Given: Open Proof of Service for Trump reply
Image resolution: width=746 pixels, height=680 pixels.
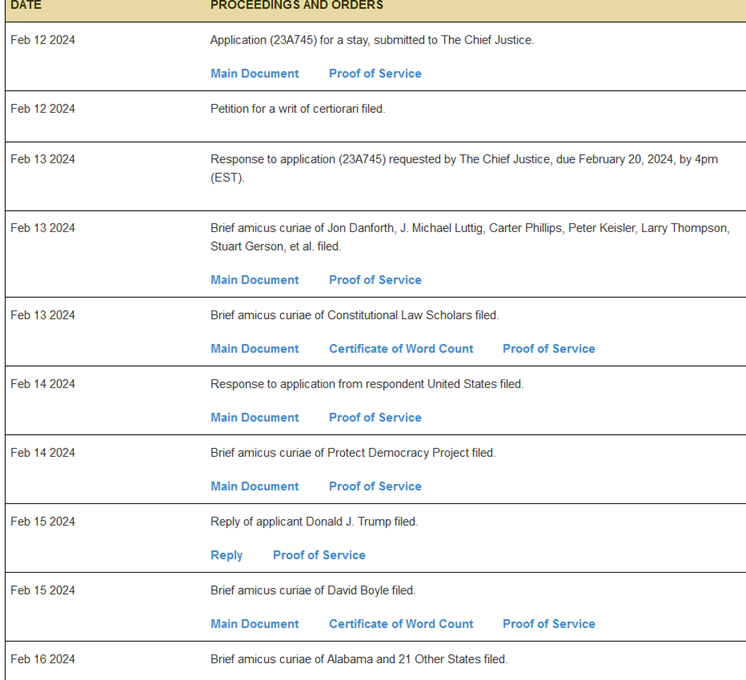Looking at the screenshot, I should 319,555.
